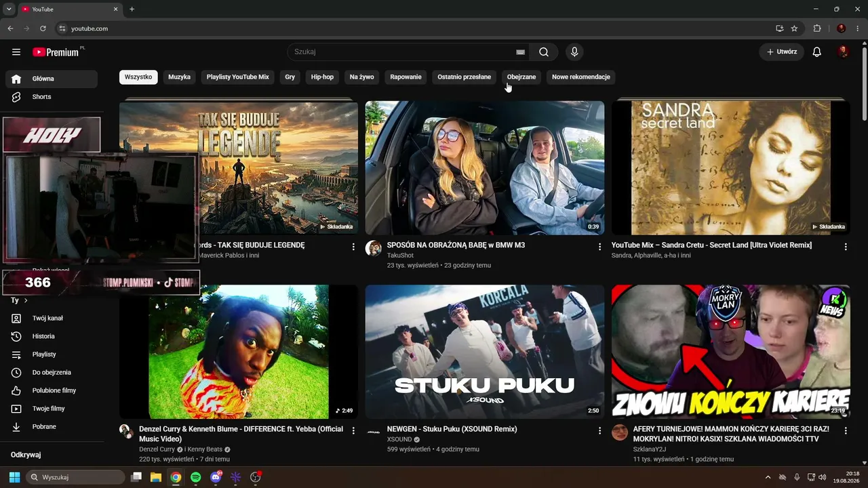Play the BMW M3 car video thumbnail
The image size is (868, 488).
click(485, 168)
